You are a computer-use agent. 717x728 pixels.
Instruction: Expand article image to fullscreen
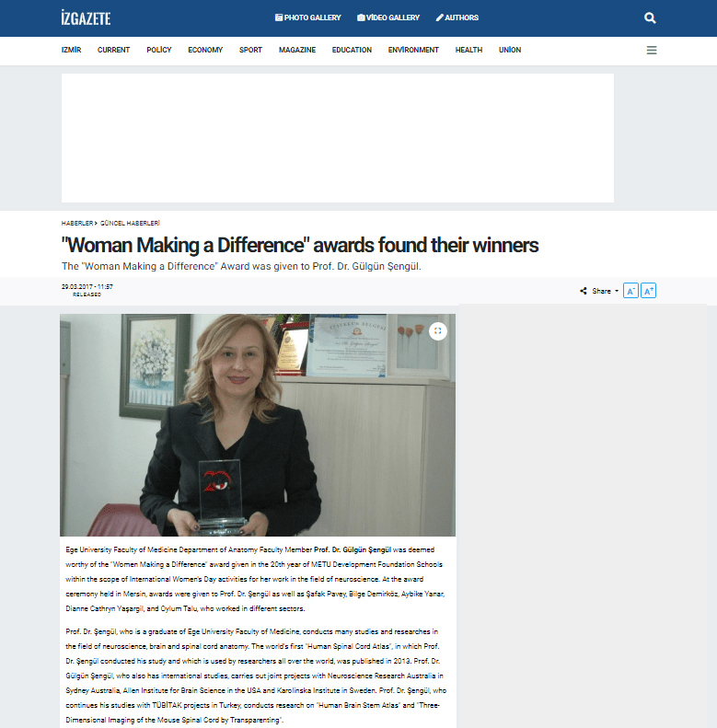pyautogui.click(x=438, y=330)
